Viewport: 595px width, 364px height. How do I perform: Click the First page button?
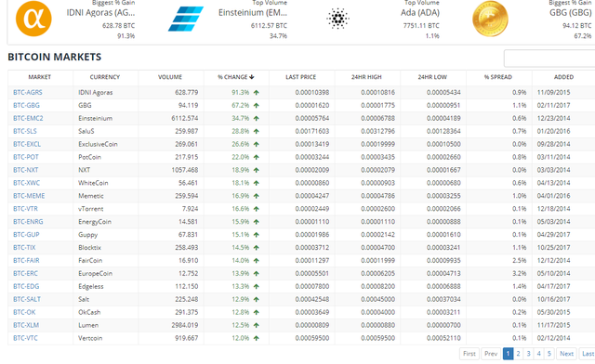point(469,354)
